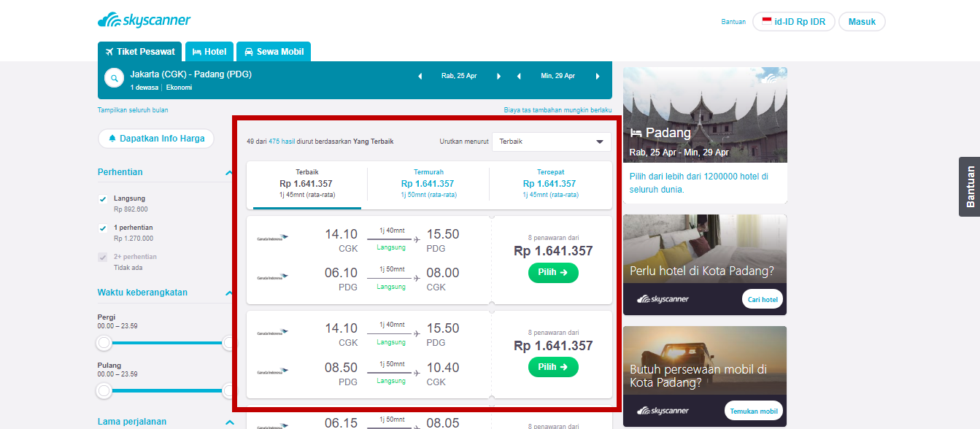Click Biaya tas tambahan mungkin berlaku link
The height and width of the screenshot is (429, 980).
(557, 110)
